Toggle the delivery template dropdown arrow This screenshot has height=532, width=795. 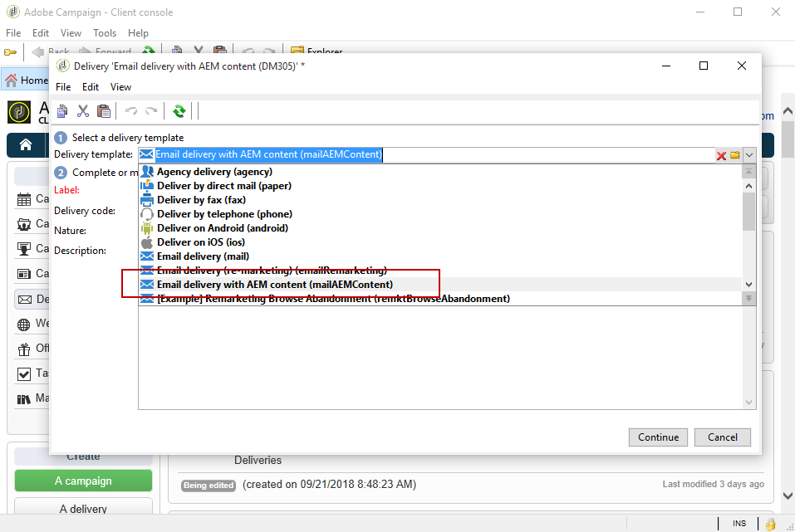[x=749, y=155]
